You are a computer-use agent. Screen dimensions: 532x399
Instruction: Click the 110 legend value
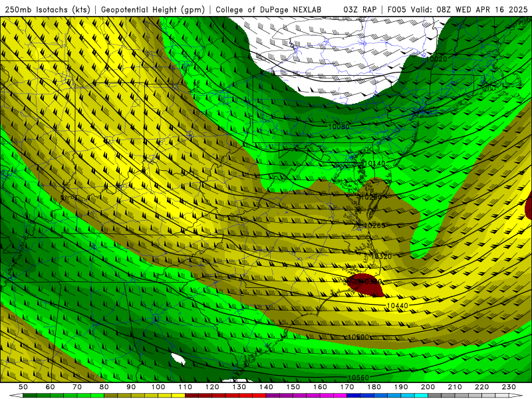pos(186,387)
